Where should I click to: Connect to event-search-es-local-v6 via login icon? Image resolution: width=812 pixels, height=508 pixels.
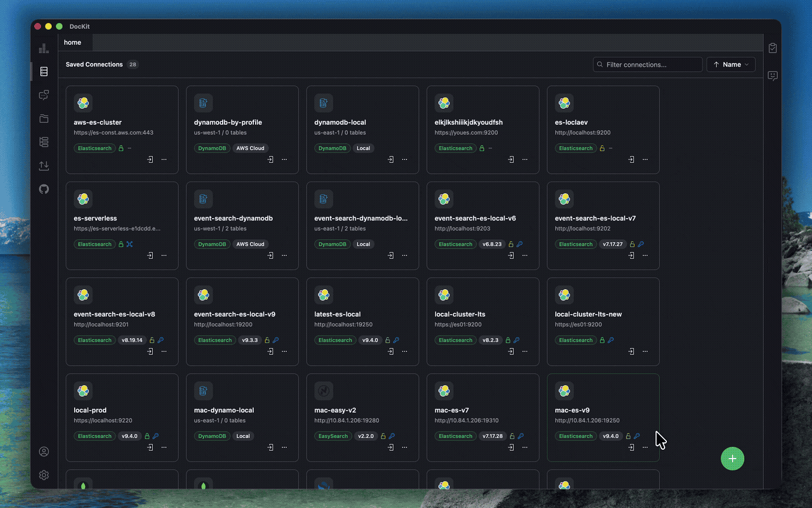(x=511, y=255)
